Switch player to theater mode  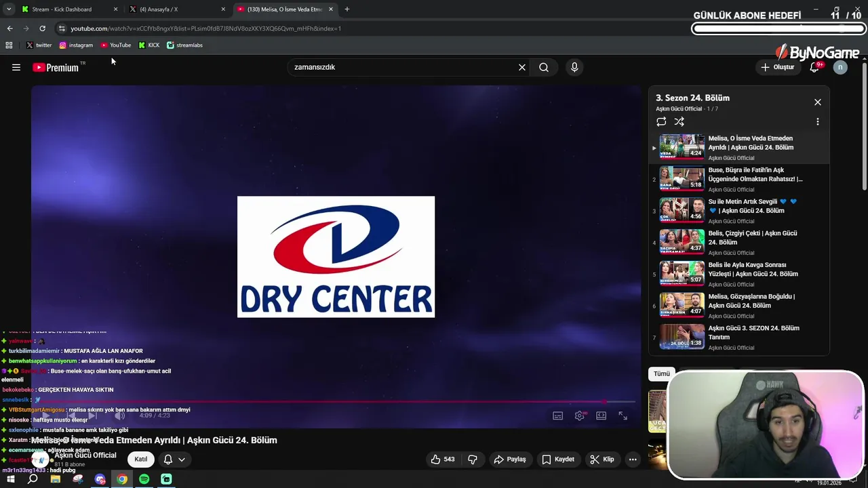coord(601,416)
